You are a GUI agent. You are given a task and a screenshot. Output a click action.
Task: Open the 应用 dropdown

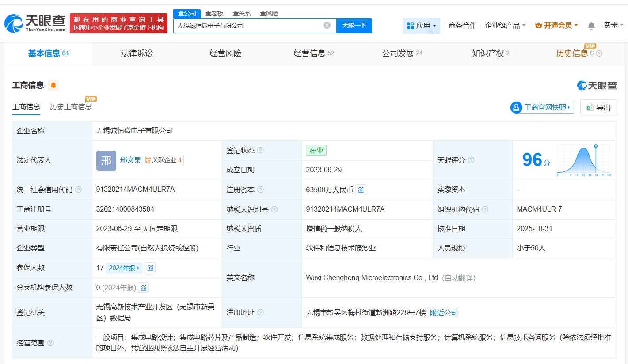(x=421, y=25)
